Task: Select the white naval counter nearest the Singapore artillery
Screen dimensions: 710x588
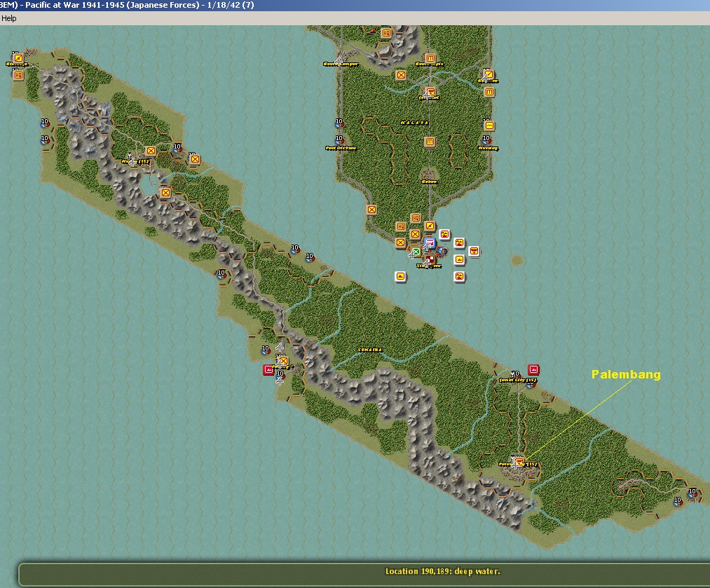Action: [444, 235]
